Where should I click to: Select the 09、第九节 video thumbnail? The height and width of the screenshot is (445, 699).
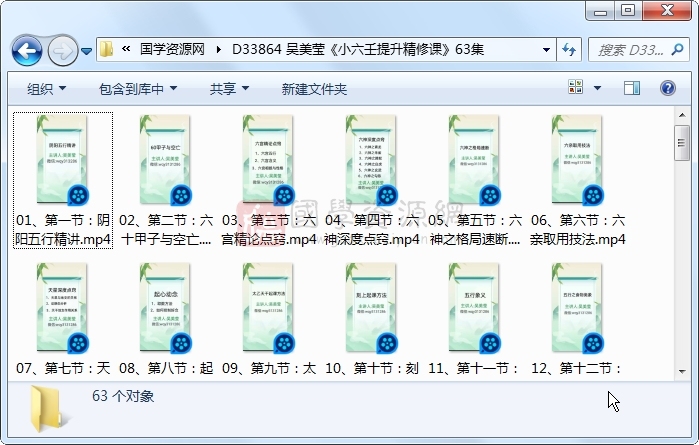[x=268, y=308]
